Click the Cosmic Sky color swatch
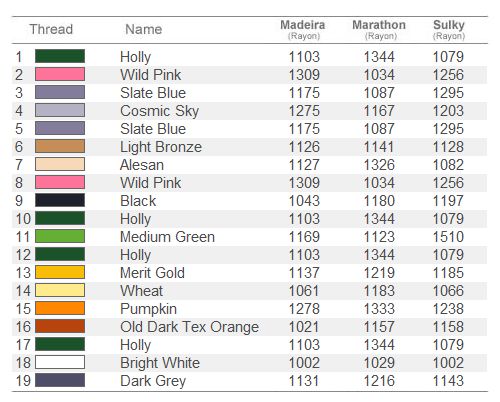Viewport: 500px width, 402px height. (x=60, y=110)
